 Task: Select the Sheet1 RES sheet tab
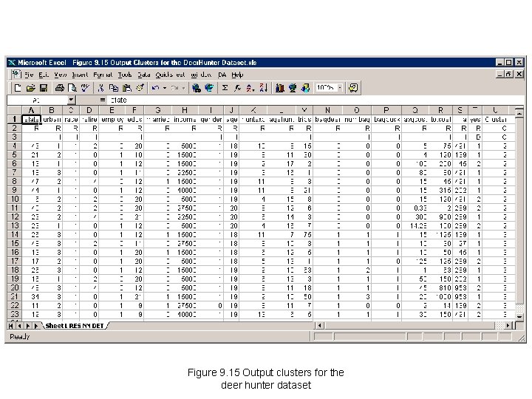(x=75, y=326)
